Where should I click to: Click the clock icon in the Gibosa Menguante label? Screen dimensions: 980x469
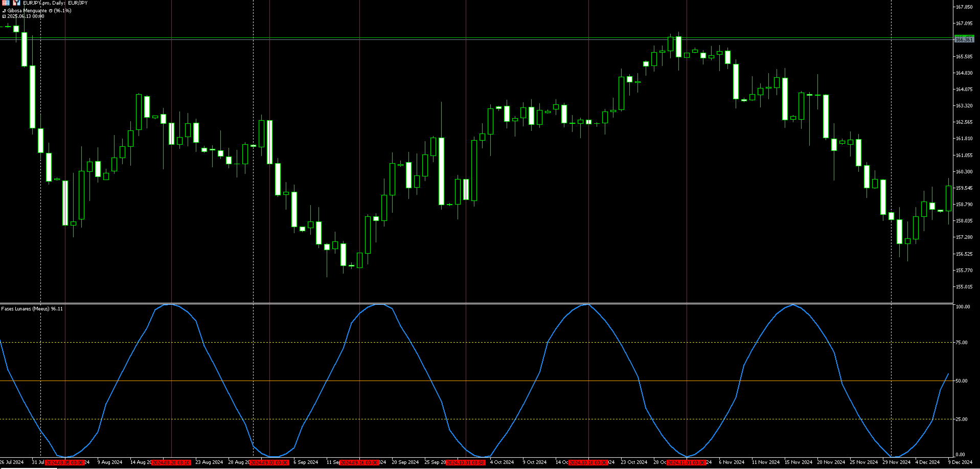(x=51, y=10)
